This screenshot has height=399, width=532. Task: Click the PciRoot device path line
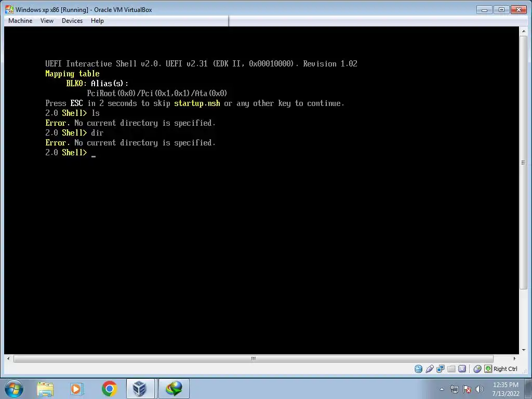157,94
